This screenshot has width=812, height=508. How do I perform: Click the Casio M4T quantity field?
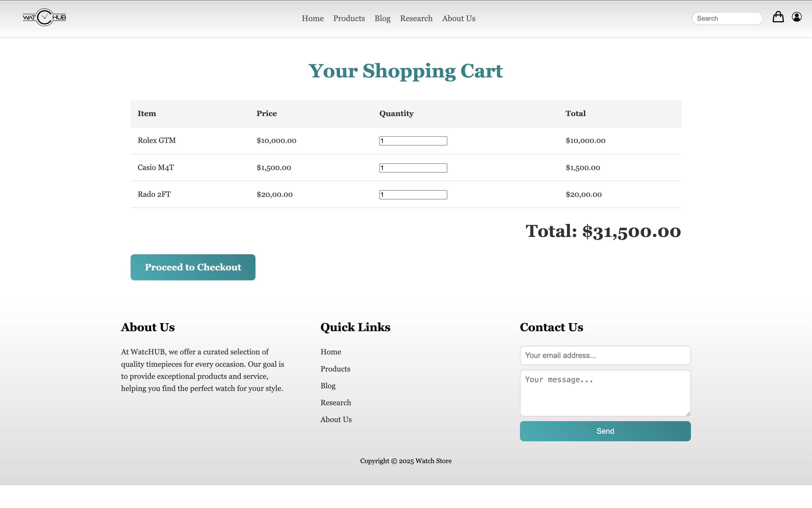(x=413, y=168)
